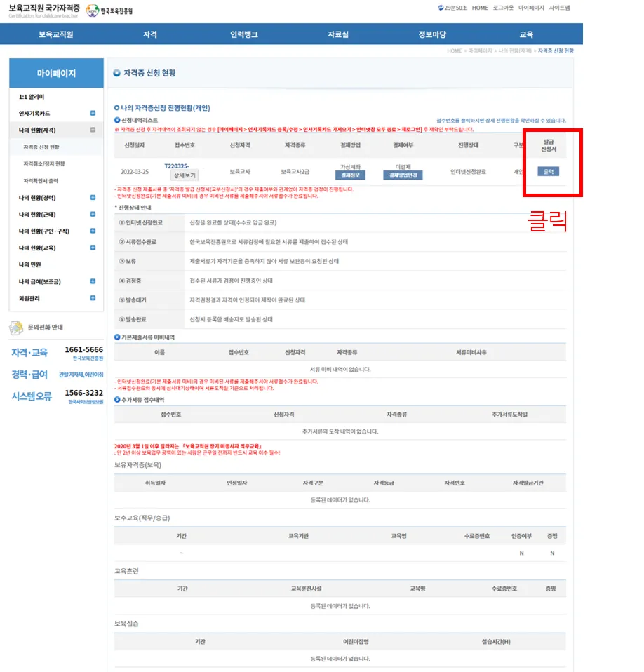644x672 pixels.
Task: Click the 한국보육진흥원 logo icon
Action: pos(93,11)
